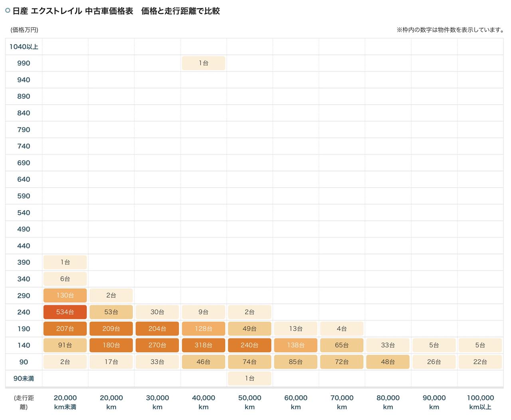Select the 990 price row label

tap(24, 63)
